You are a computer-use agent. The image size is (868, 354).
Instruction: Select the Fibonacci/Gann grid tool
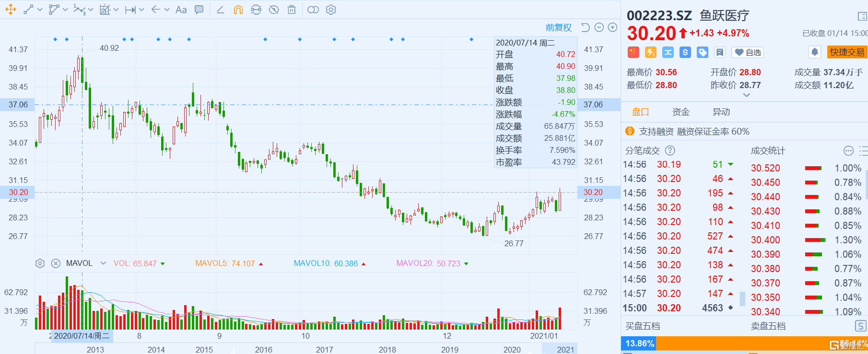coord(105,9)
